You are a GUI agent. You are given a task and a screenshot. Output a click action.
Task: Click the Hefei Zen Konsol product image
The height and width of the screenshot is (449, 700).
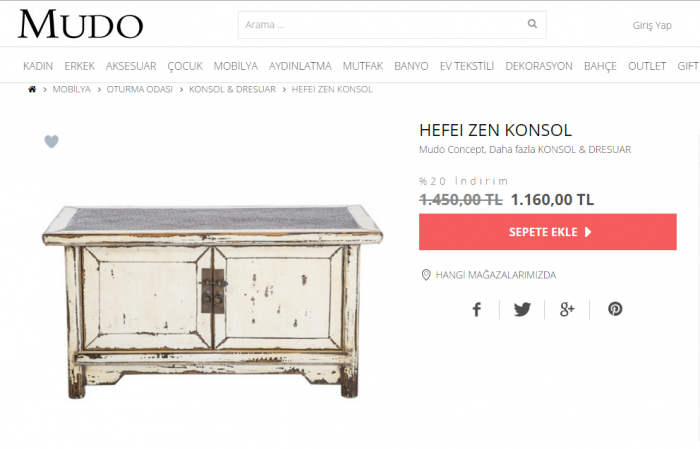[212, 302]
